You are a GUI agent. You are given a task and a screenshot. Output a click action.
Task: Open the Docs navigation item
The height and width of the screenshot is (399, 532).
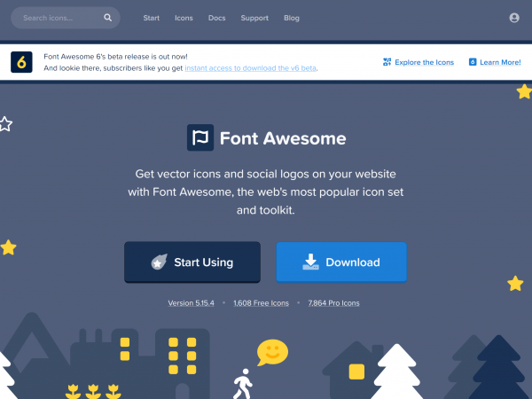217,18
